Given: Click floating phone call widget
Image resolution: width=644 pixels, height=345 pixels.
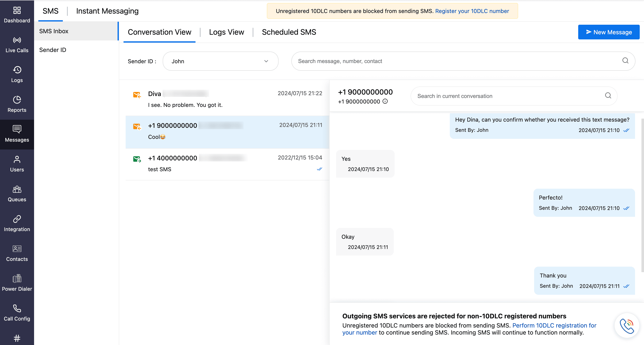Looking at the screenshot, I should pyautogui.click(x=627, y=326).
